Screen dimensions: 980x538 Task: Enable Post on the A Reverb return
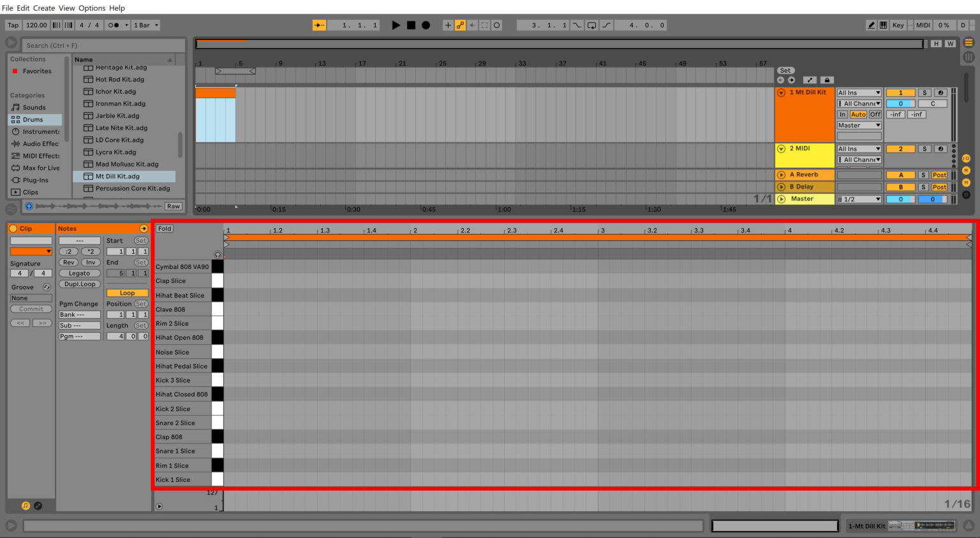(939, 174)
